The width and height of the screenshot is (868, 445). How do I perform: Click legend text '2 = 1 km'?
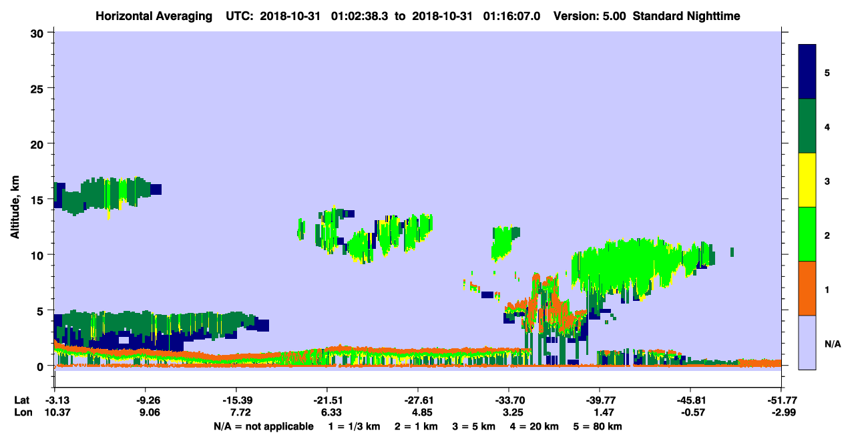coord(417,426)
